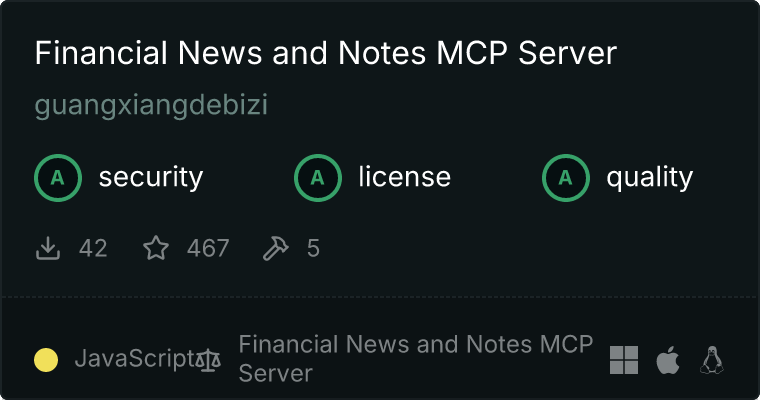
Task: Open the guangxiangdebizi author link
Action: (151, 105)
